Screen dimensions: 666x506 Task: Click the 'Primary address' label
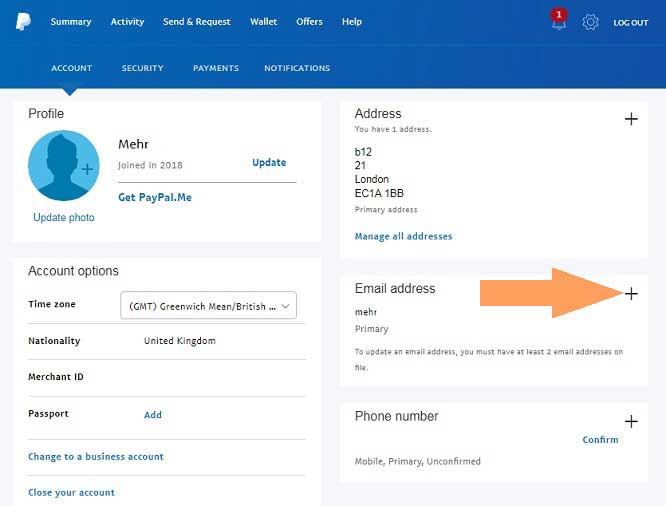pos(386,209)
